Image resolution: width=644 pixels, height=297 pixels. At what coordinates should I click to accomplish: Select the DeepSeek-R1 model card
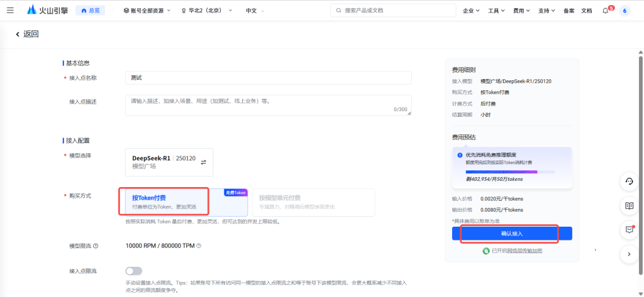(x=169, y=162)
